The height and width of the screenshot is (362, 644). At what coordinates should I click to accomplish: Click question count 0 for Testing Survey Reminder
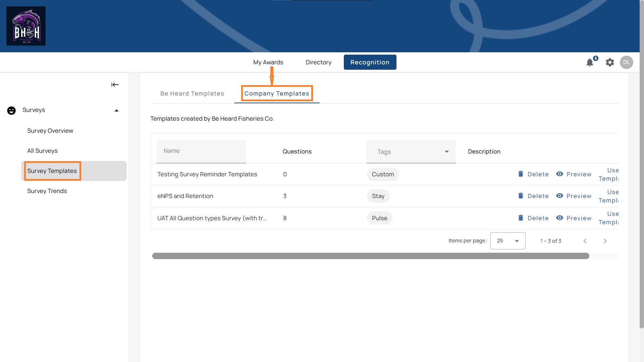coord(285,174)
